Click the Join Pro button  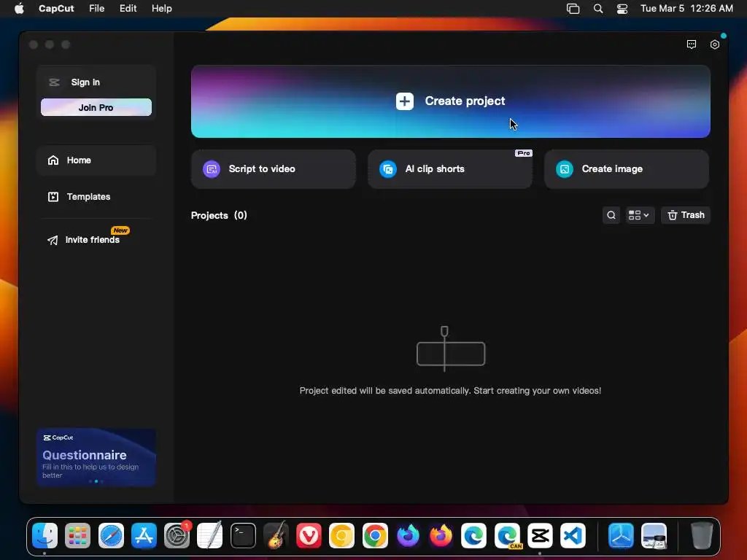coord(96,108)
